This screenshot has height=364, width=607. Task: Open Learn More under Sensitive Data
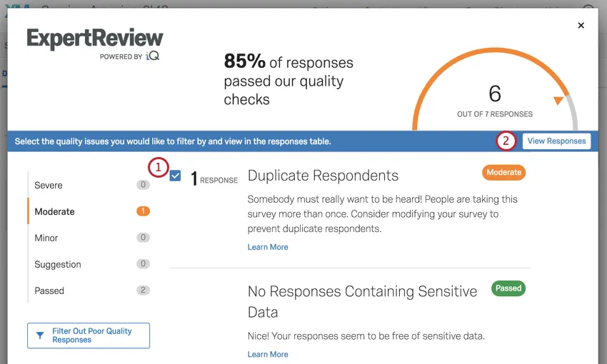point(268,354)
